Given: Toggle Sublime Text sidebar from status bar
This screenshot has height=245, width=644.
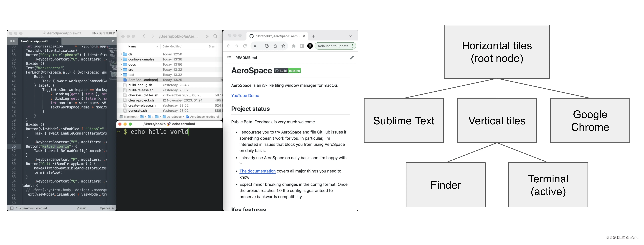Looking at the screenshot, I should [x=11, y=208].
